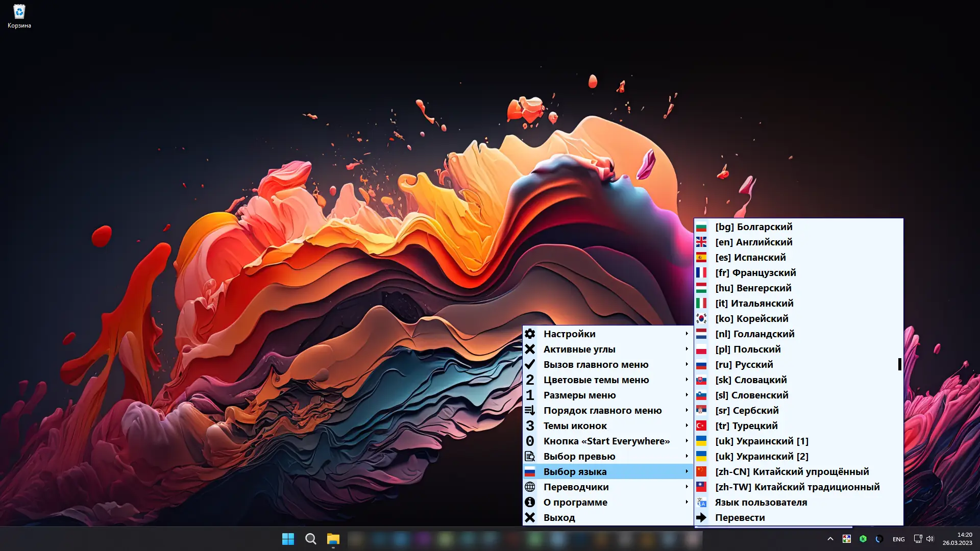
Task: Click the Korean flag icon
Action: tap(701, 318)
